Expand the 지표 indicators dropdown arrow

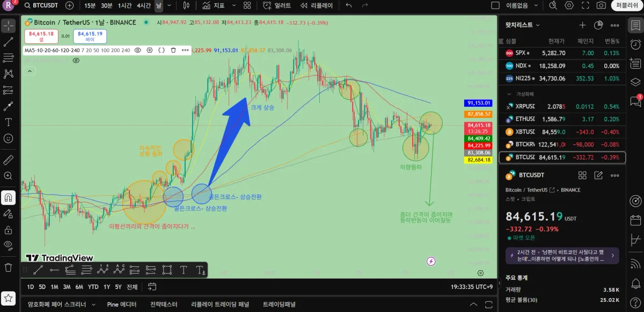(x=233, y=5)
